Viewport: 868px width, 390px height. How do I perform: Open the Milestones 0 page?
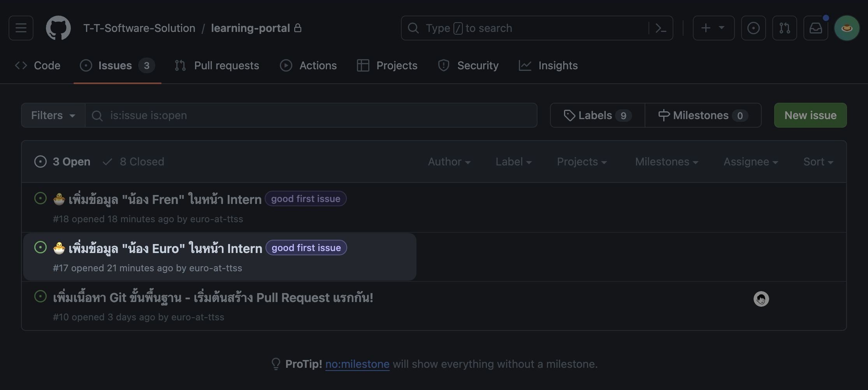coord(703,115)
